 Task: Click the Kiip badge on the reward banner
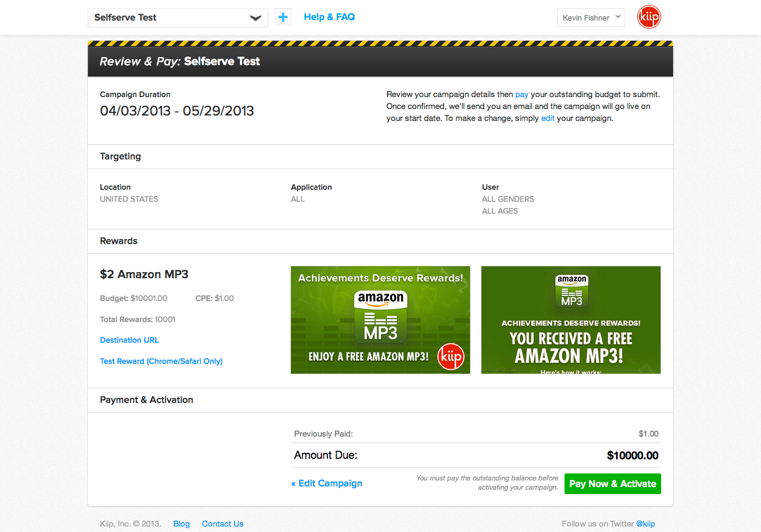[451, 357]
